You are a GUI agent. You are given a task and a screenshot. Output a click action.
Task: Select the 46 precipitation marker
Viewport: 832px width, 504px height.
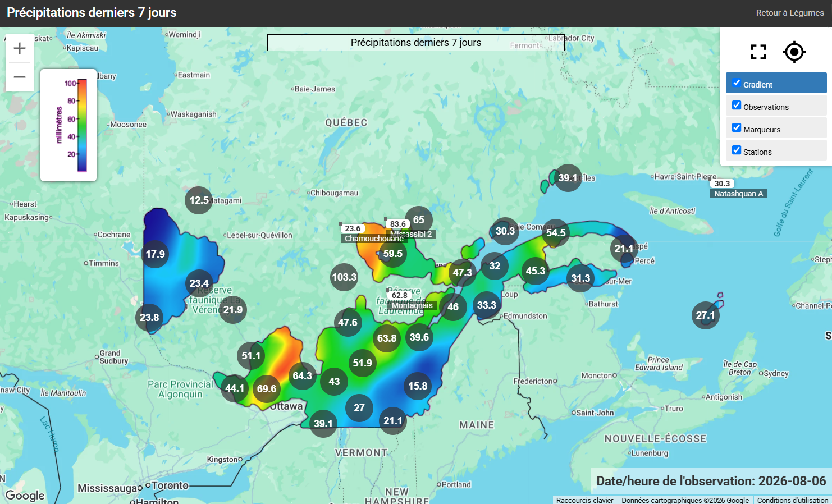453,307
